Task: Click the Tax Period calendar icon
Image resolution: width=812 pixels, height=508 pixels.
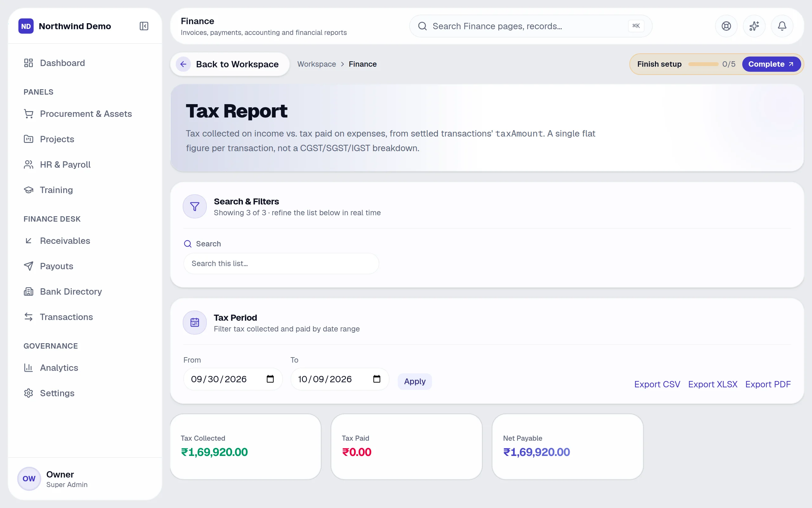Action: (195, 323)
